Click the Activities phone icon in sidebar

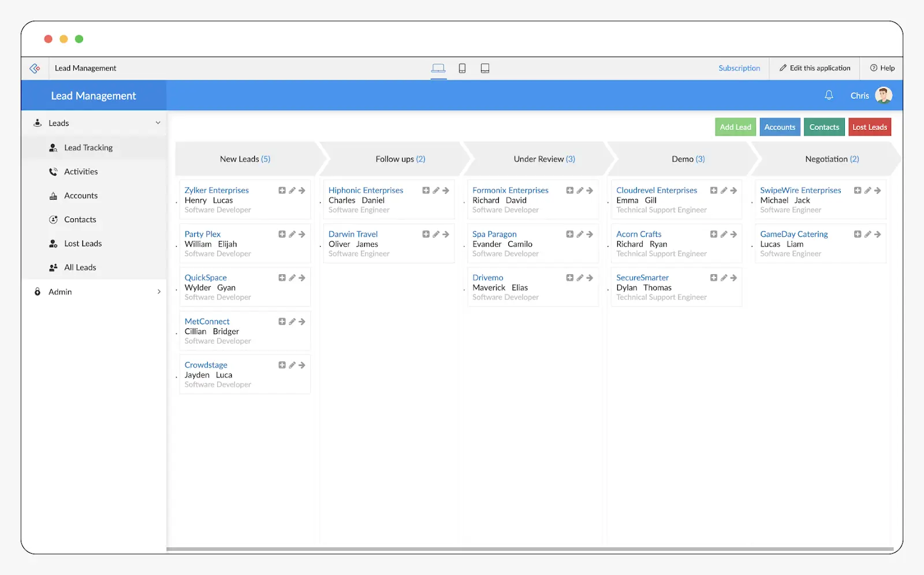(x=53, y=171)
